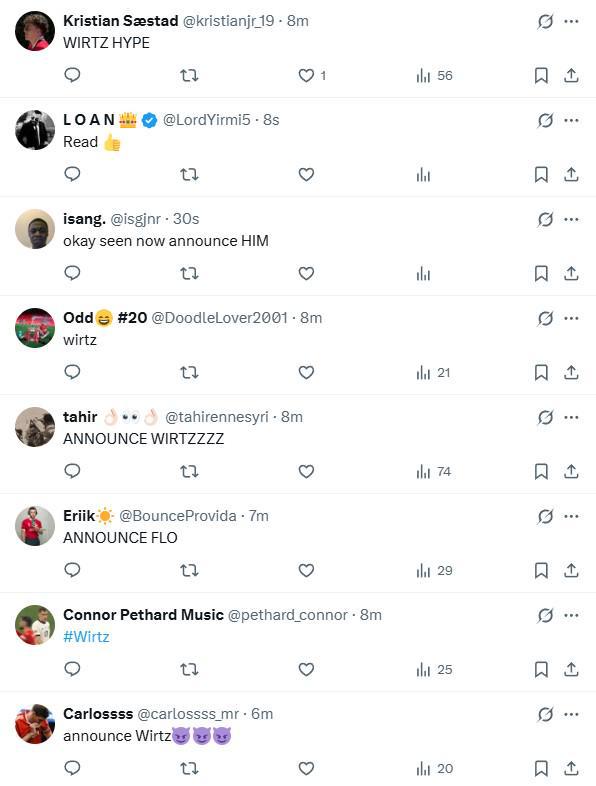Bookmark Kristian Sæstad's tweet
Screen dimensions: 596x786
coord(541,76)
